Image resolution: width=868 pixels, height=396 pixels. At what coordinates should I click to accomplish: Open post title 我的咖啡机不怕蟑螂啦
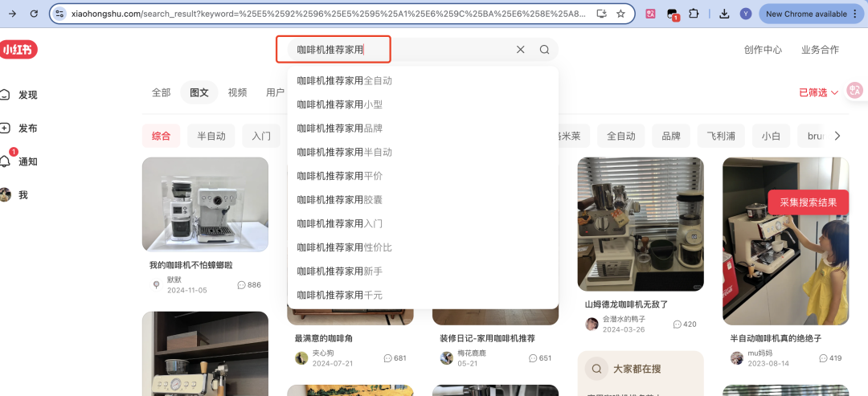tap(191, 265)
